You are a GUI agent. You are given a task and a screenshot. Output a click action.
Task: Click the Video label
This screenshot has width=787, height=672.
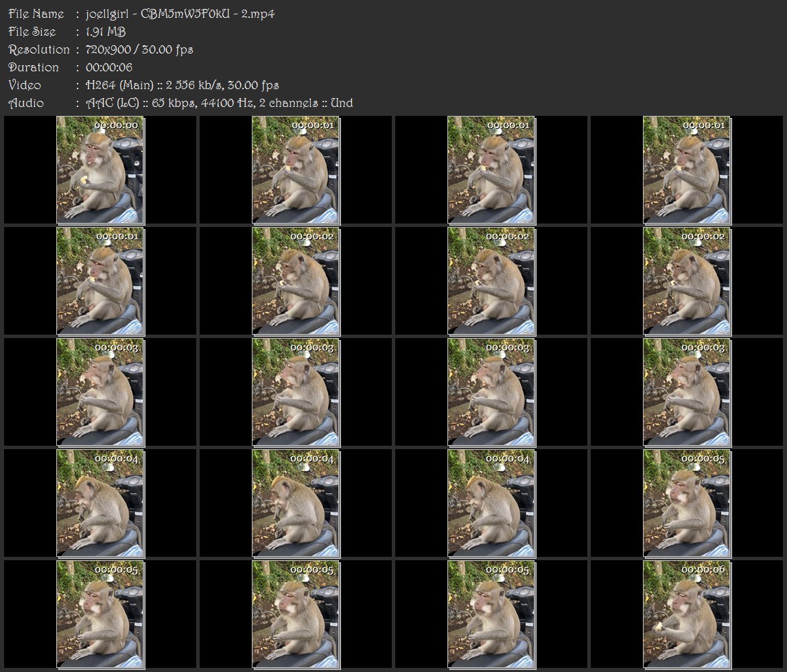point(25,85)
